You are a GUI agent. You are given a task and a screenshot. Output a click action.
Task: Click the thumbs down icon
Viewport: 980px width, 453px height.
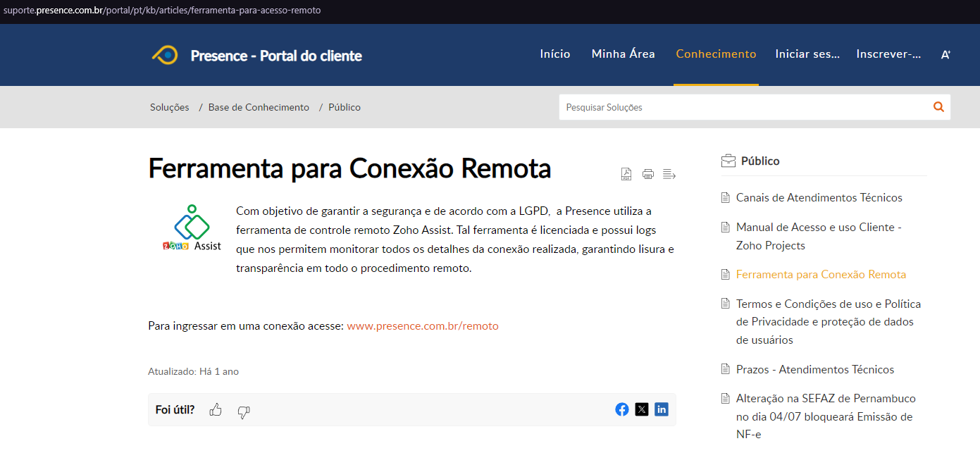[244, 412]
